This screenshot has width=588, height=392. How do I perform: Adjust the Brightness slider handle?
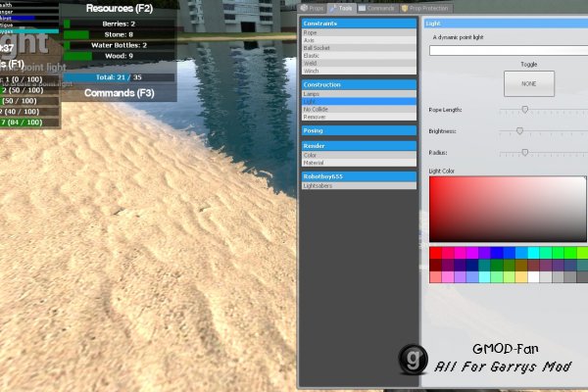(x=519, y=131)
